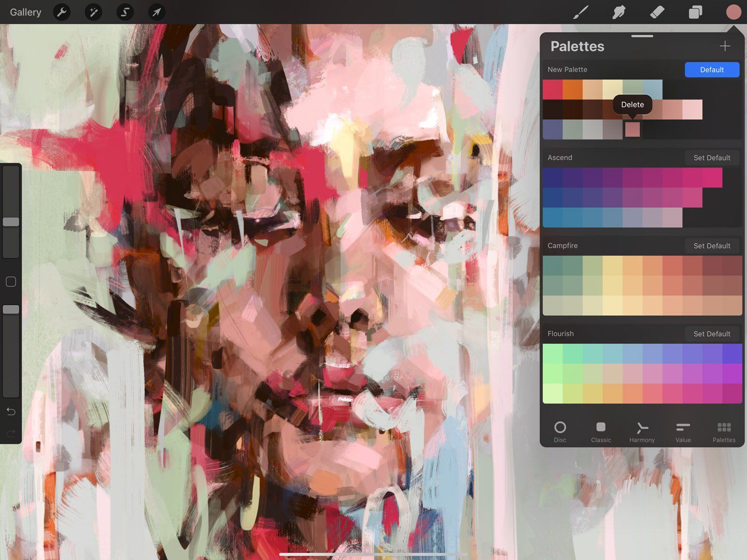Open the Layers panel

(x=695, y=12)
